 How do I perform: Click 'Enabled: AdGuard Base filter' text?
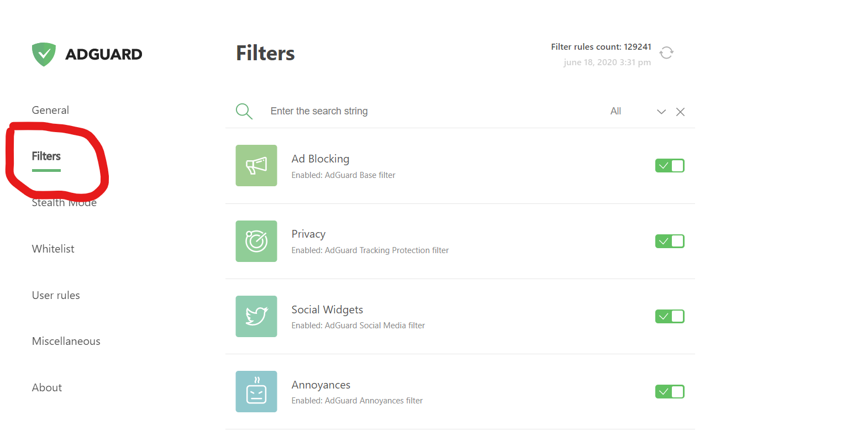[x=344, y=175]
